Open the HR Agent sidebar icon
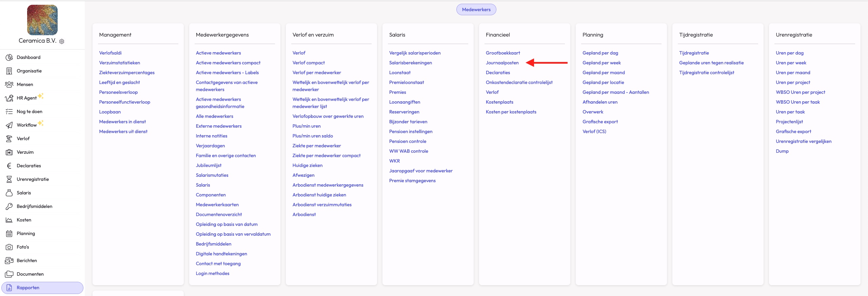This screenshot has height=296, width=868. pos(9,98)
